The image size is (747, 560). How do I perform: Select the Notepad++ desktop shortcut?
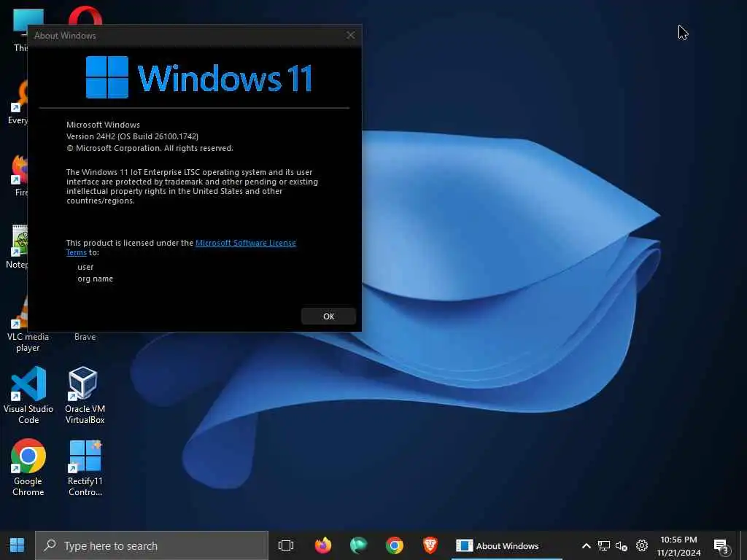pos(18,246)
